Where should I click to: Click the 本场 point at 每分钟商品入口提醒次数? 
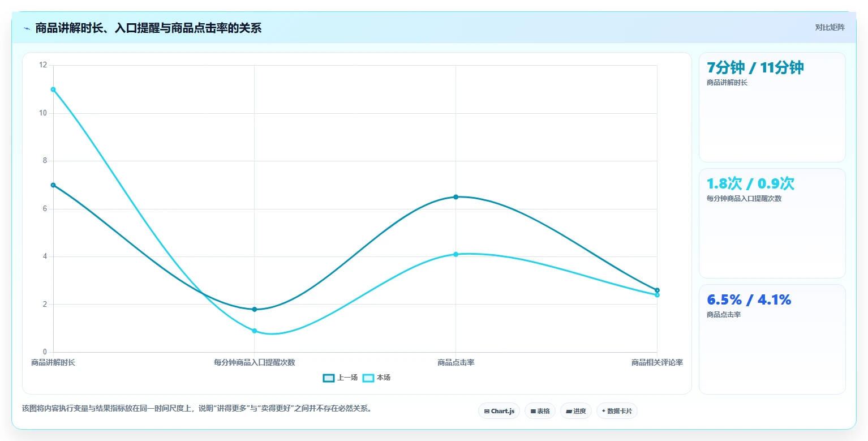(x=255, y=331)
